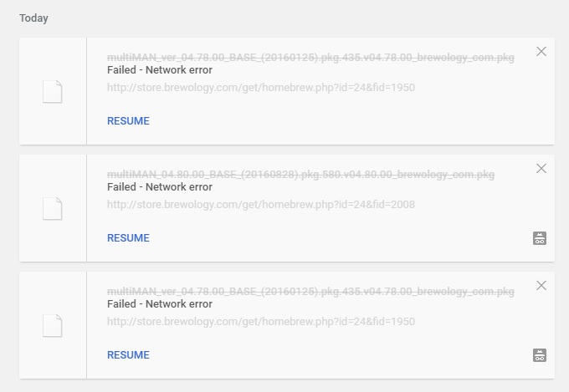Open the bottom multiMAN_ver_04.78.00 file name link

point(310,292)
